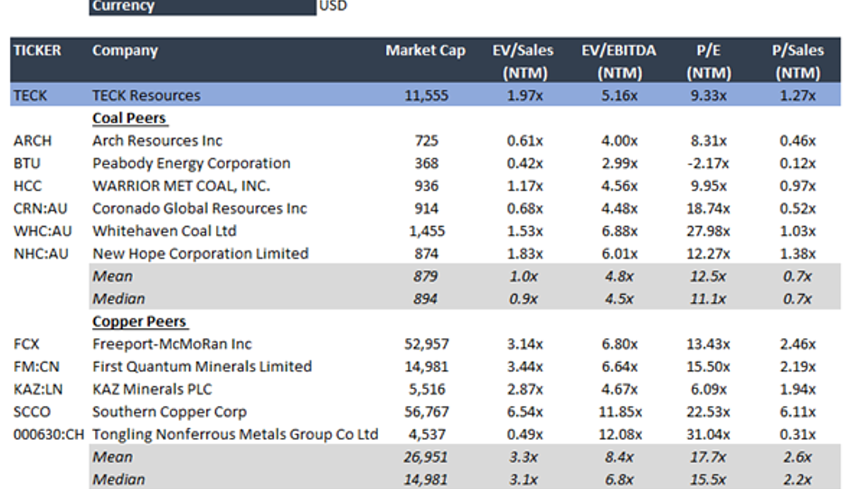Click Peabody negative P/E value -2.17x
Image resolution: width=868 pixels, height=489 pixels.
click(x=709, y=163)
